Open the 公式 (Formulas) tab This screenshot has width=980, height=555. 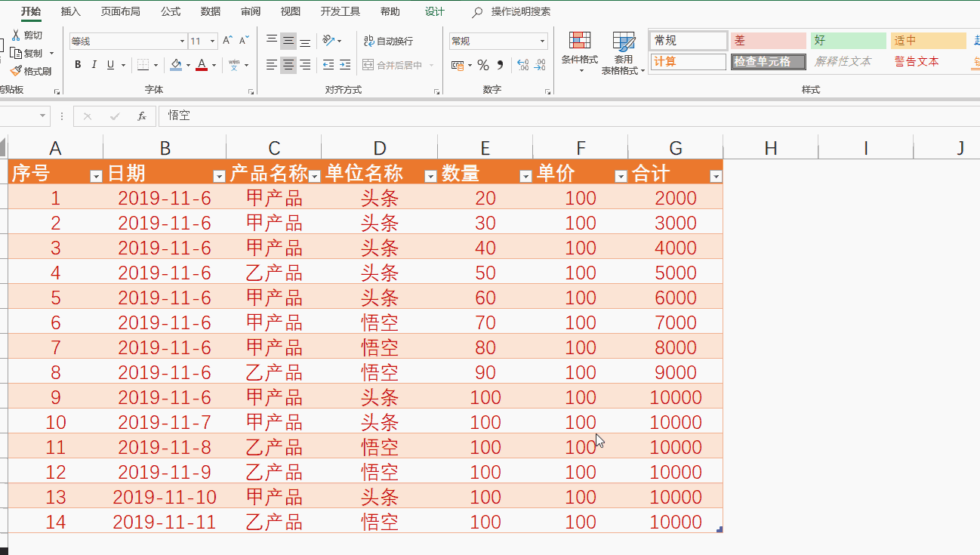tap(171, 11)
